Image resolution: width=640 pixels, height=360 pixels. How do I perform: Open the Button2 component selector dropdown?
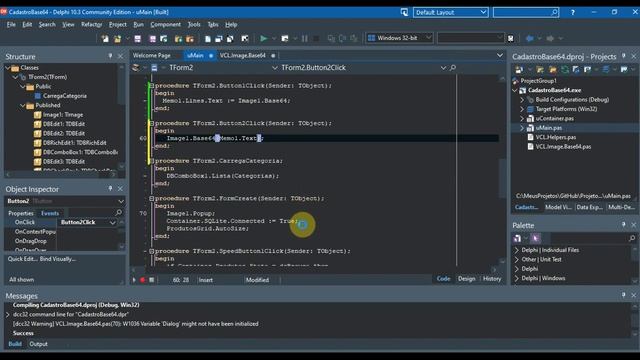121,201
